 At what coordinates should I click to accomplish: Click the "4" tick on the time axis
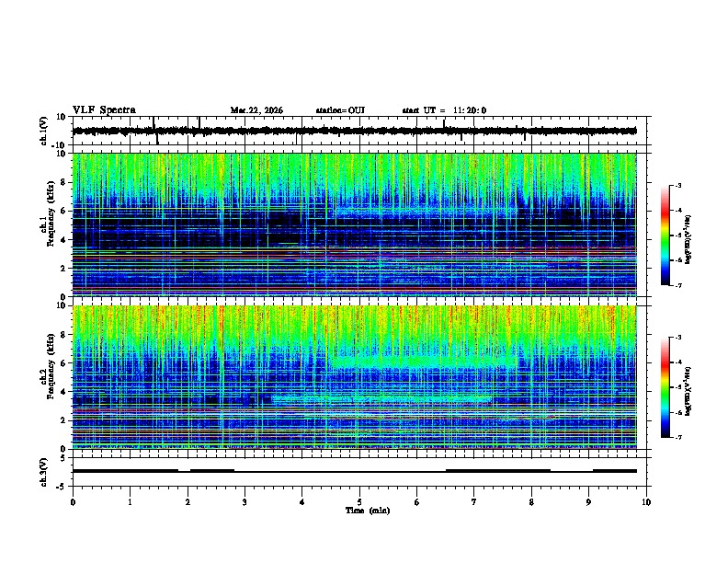(x=302, y=502)
